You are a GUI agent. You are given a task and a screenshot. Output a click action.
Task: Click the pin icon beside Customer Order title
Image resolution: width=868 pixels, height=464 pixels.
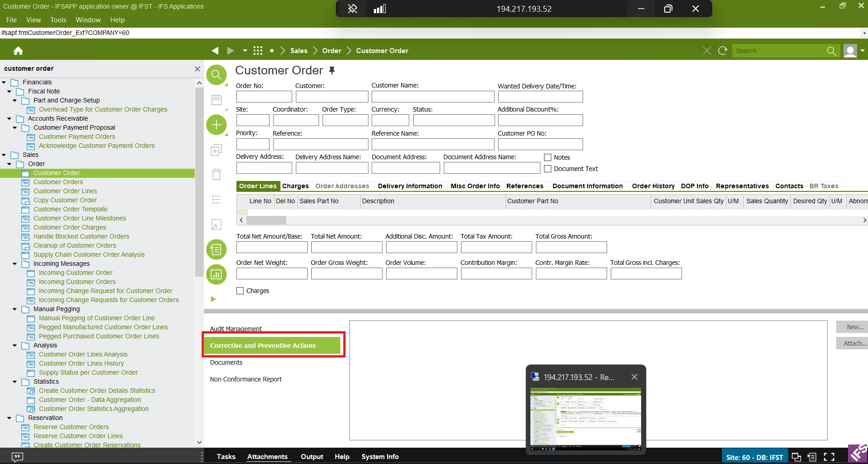332,70
